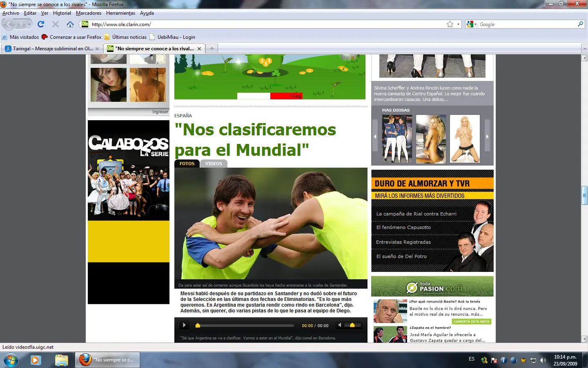The image size is (588, 368).
Task: Click the Ingresar link
Action: (160, 112)
